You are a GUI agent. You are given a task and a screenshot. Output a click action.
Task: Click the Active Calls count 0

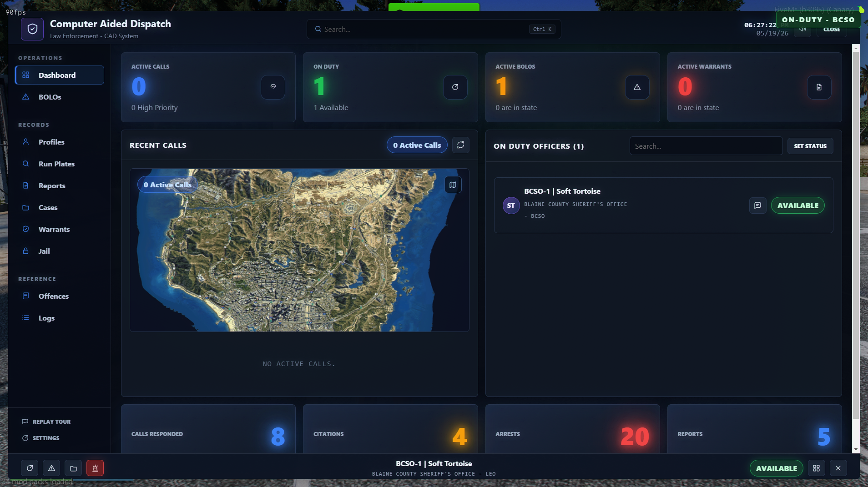(139, 86)
